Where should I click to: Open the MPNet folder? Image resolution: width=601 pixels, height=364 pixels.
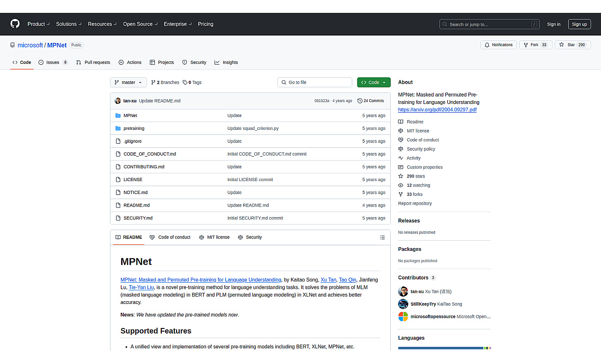point(130,115)
